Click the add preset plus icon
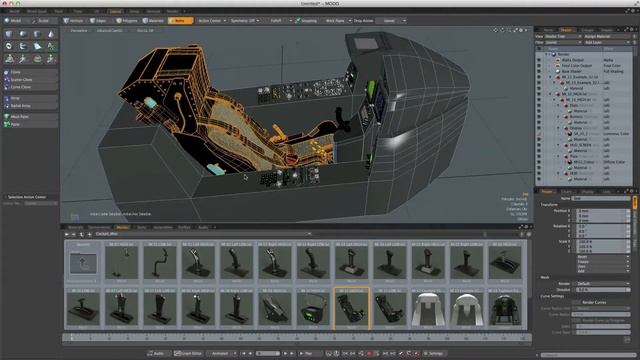The height and width of the screenshot is (360, 640). [89, 234]
